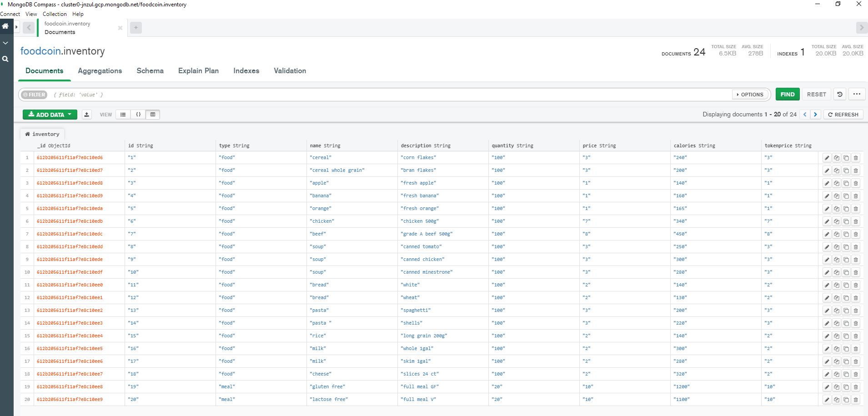Open the Indexes tab
Viewport: 868px width, 416px height.
[246, 71]
